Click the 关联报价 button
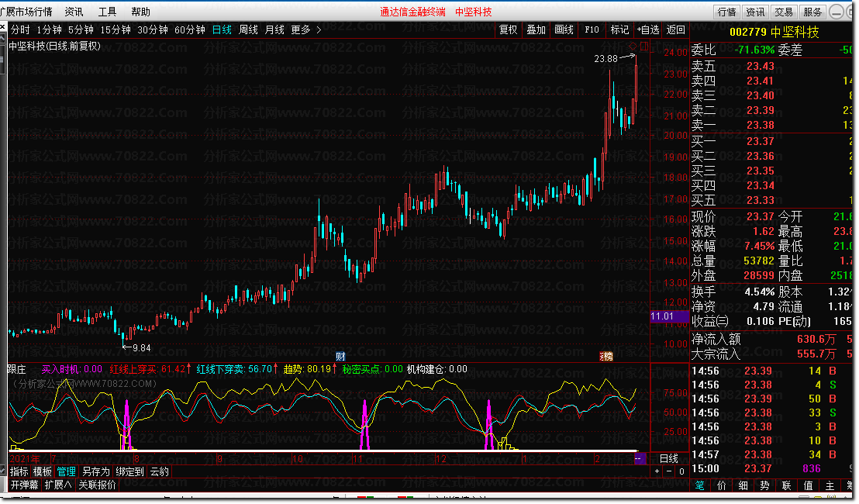The image size is (859, 504). [x=97, y=485]
